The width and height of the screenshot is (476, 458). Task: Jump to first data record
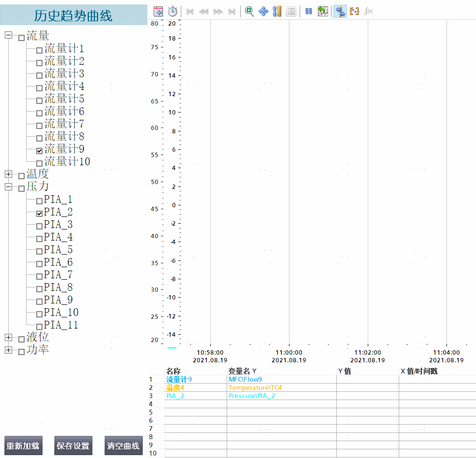pos(190,12)
